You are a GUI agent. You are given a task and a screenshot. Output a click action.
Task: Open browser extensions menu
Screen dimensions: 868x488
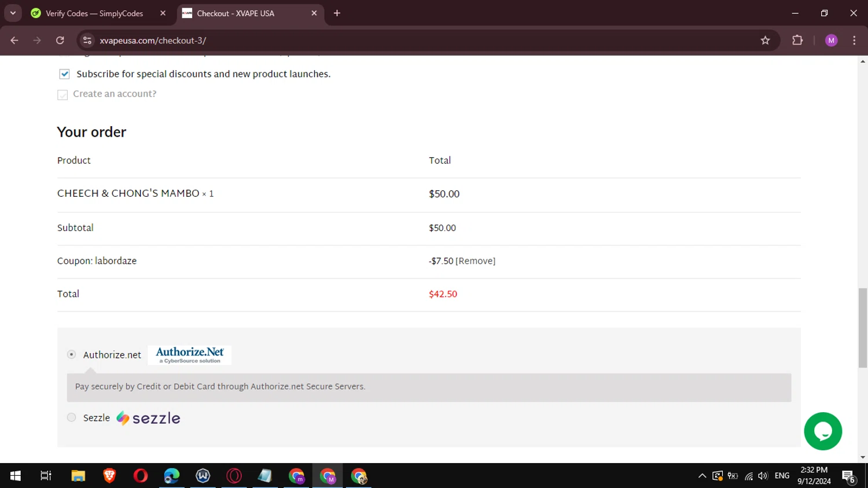tap(797, 41)
